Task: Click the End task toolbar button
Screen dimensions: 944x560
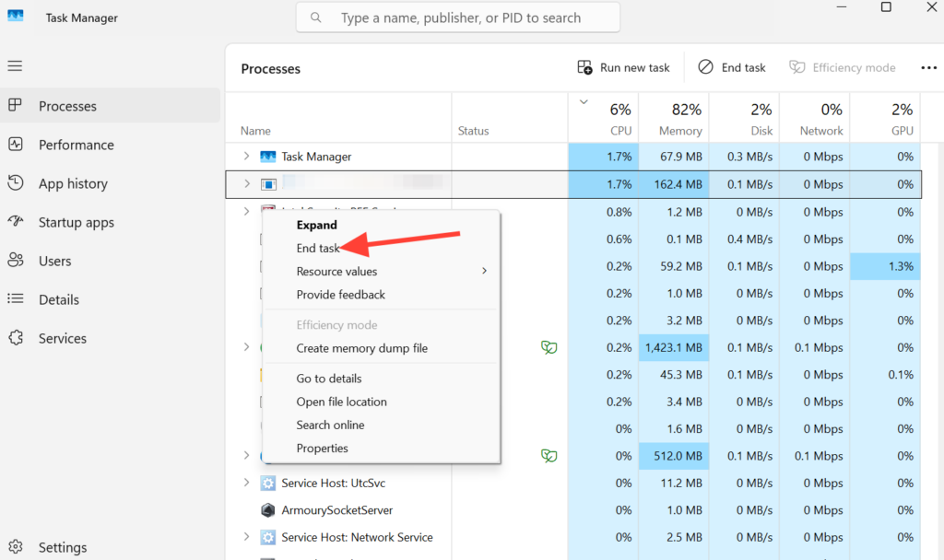Action: 731,67
